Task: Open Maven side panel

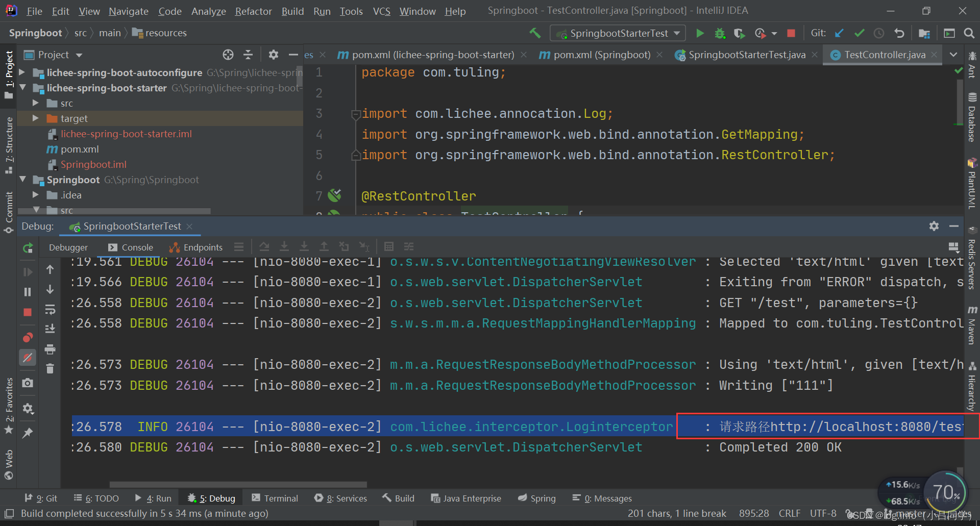Action: pos(972,325)
